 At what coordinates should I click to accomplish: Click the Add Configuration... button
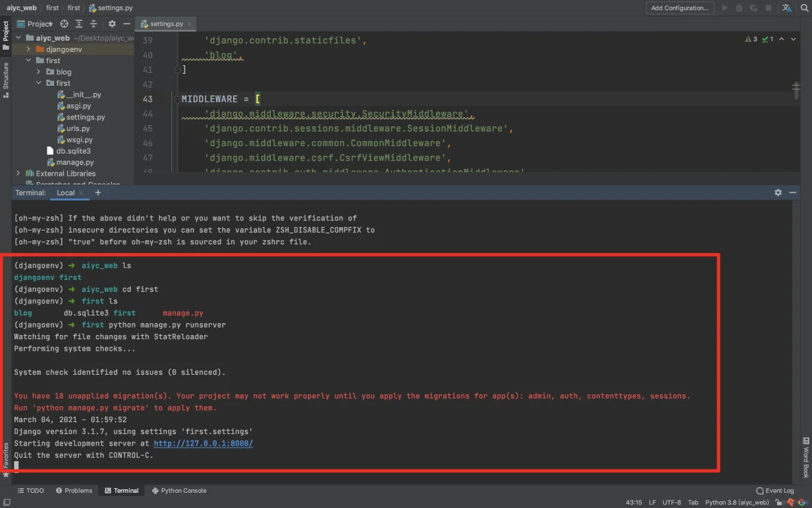(680, 8)
